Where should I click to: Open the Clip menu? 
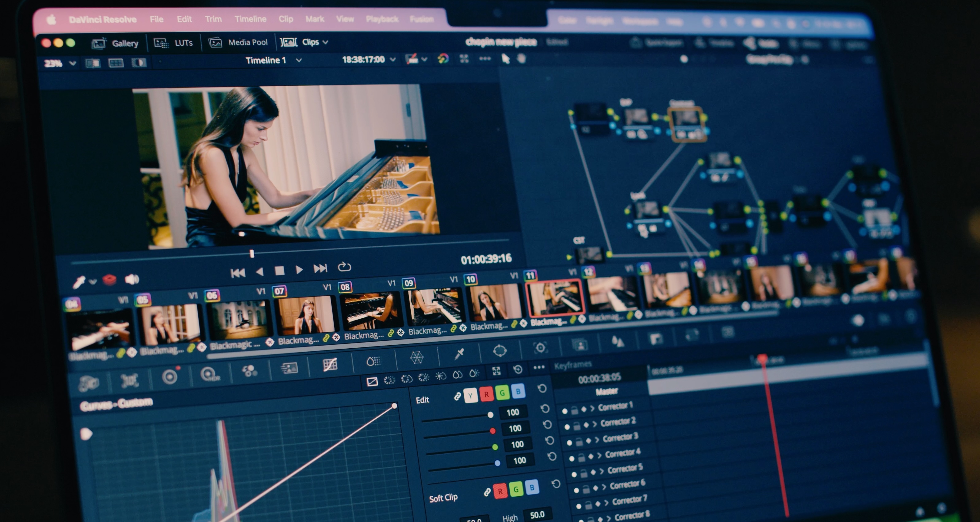285,19
